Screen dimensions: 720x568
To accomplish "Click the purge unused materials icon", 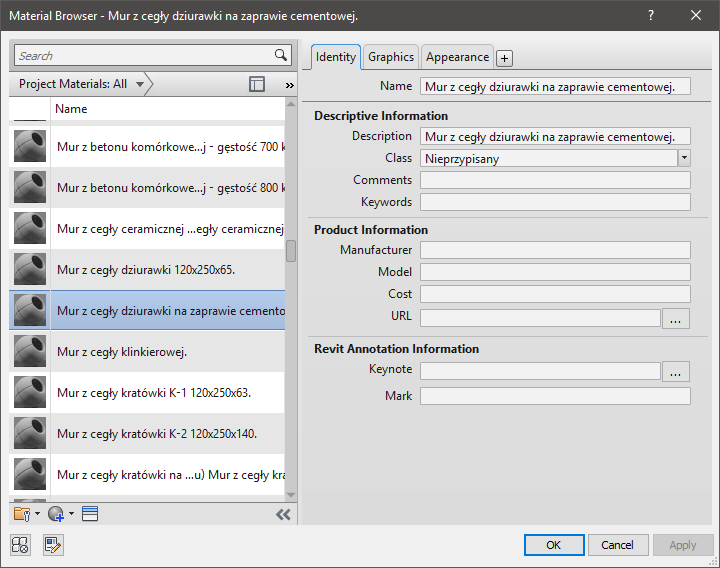I will (x=20, y=545).
